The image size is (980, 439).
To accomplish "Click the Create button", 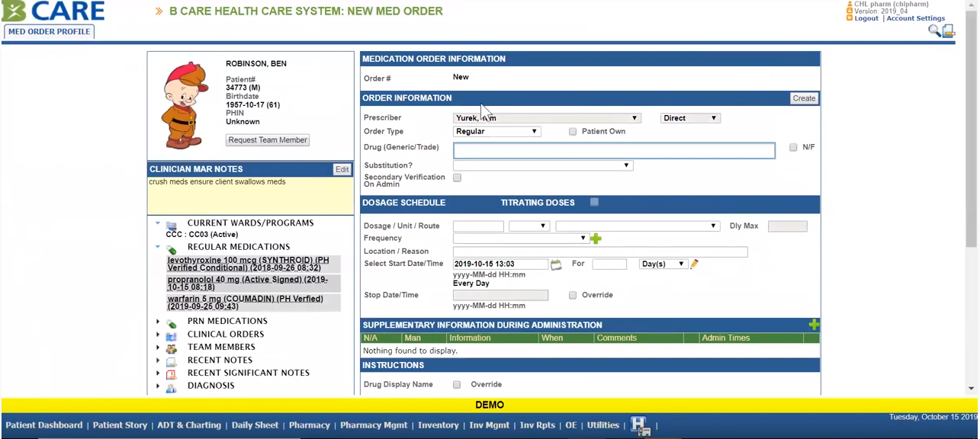I will tap(804, 98).
